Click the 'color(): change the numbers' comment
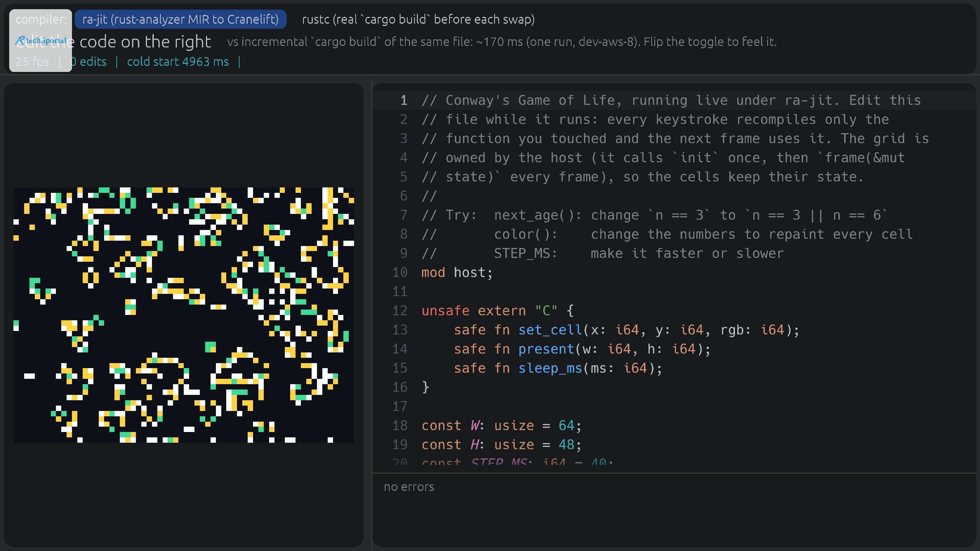980x551 pixels. tap(667, 234)
